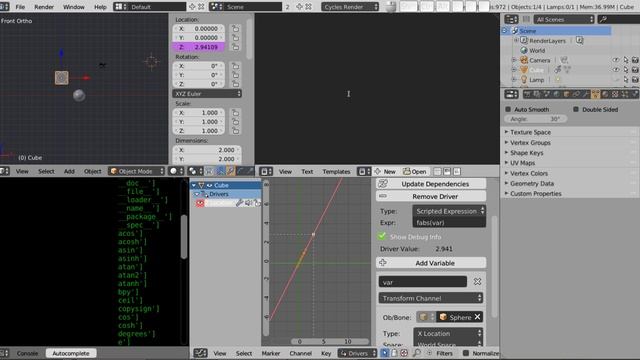Click the Autocomplete button in console
This screenshot has width=640, height=360.
[71, 353]
